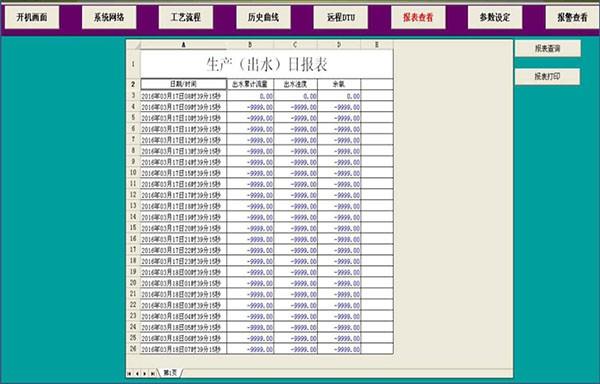Click the 日期/时间 header cell
The image size is (600, 384).
pos(184,84)
